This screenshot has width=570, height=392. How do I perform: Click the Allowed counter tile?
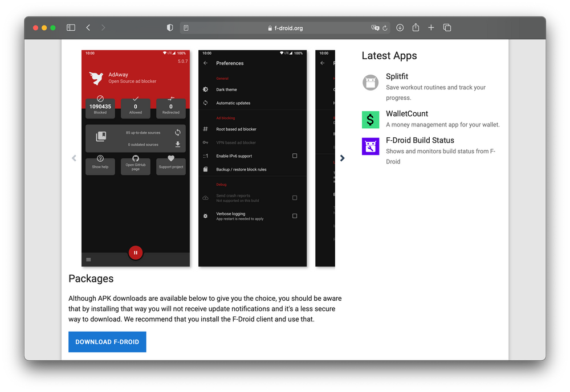coord(136,108)
